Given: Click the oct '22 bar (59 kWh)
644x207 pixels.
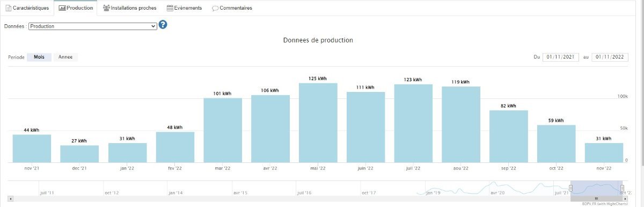Looking at the screenshot, I should pos(557,144).
